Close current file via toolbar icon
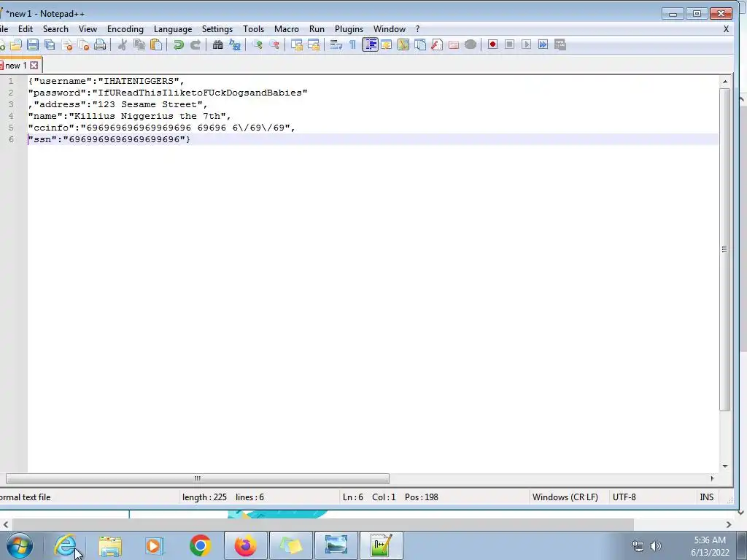This screenshot has width=747, height=560. [66, 44]
